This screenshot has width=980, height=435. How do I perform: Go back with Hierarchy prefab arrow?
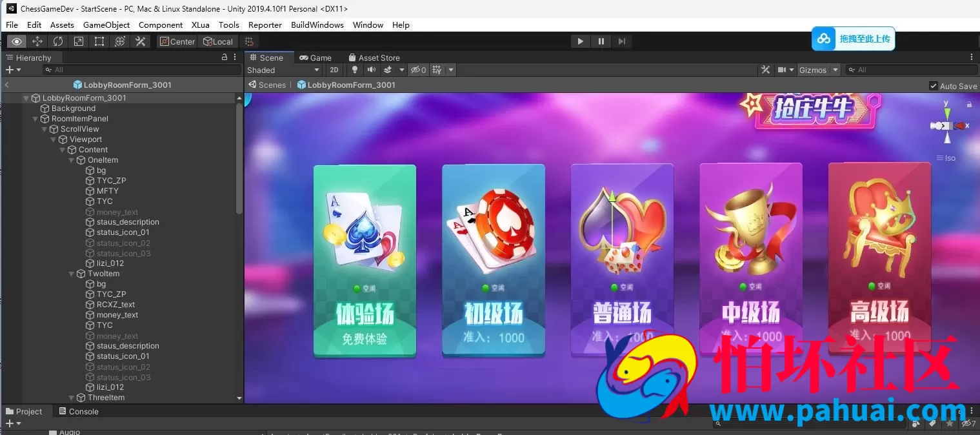point(6,85)
